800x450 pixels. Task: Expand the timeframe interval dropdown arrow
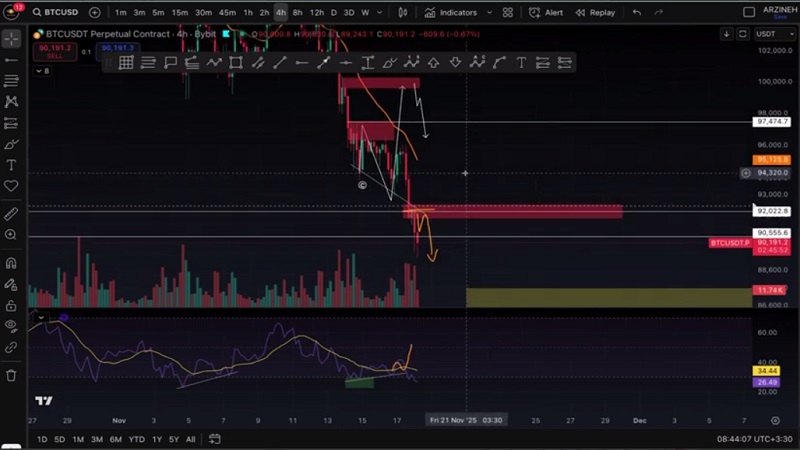click(381, 13)
